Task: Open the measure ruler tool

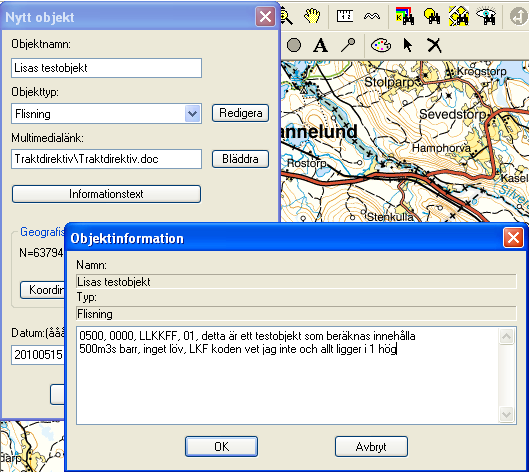Action: [x=344, y=16]
